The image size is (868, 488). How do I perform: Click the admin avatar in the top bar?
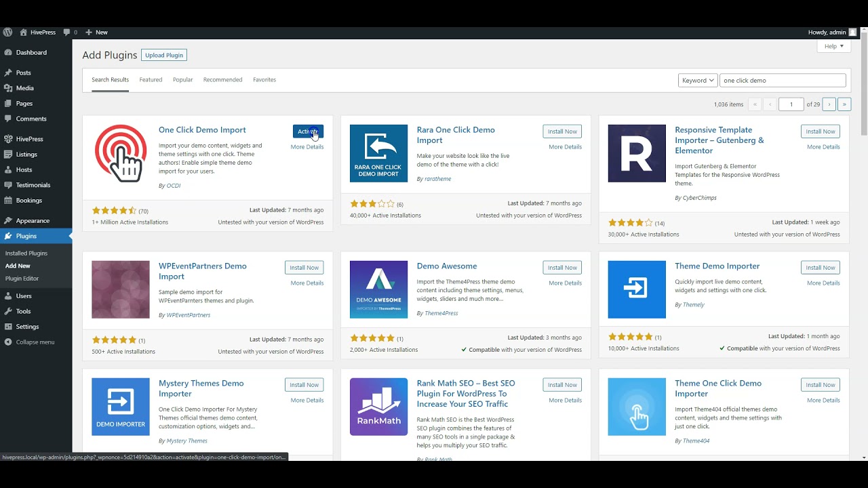pyautogui.click(x=852, y=32)
